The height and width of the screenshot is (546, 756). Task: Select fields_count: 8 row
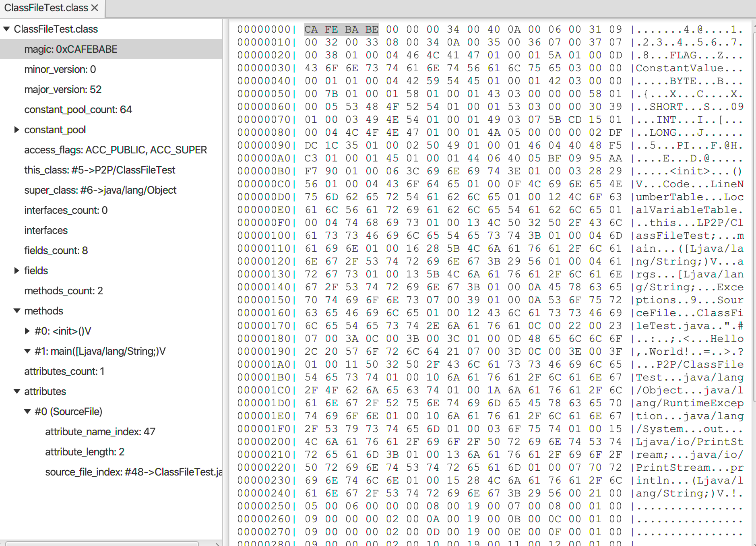coord(111,250)
